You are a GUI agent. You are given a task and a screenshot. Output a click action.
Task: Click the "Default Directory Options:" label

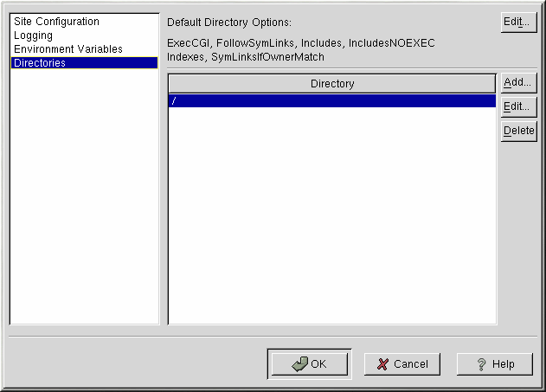[x=228, y=22]
